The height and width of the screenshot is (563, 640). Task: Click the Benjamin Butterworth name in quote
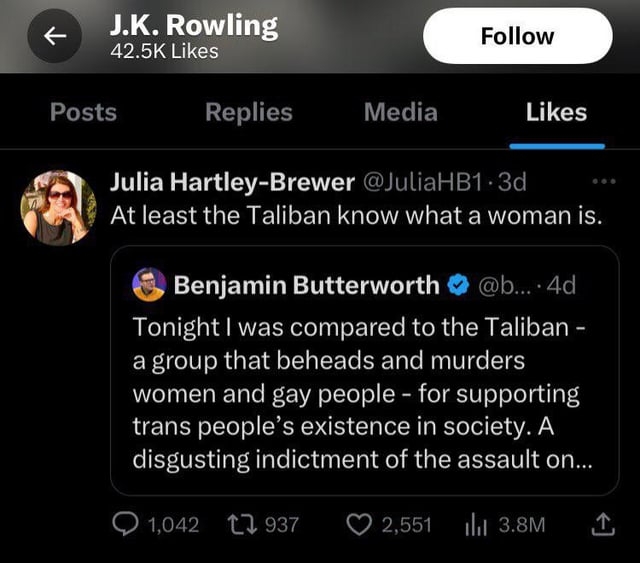coord(306,285)
